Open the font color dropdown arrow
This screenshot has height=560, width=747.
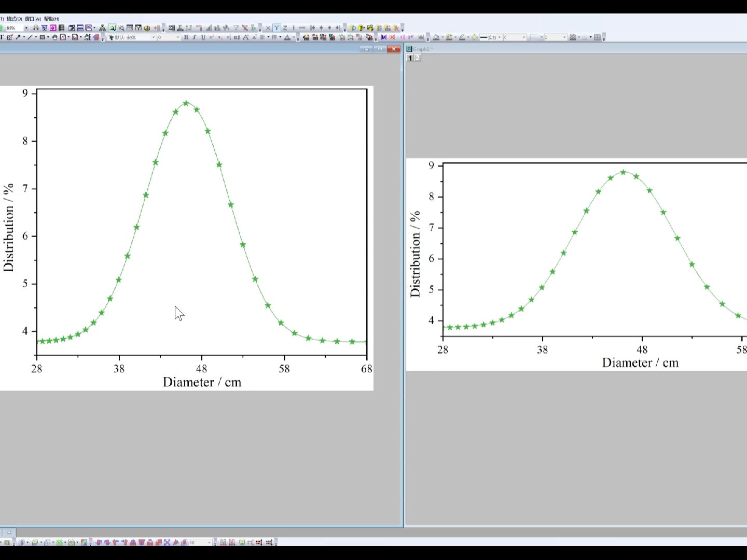[294, 37]
